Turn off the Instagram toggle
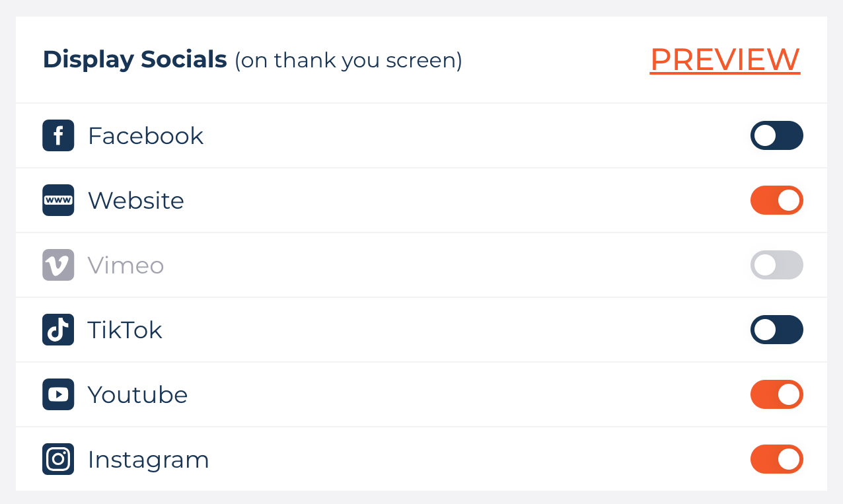This screenshot has height=504, width=843. coord(776,459)
